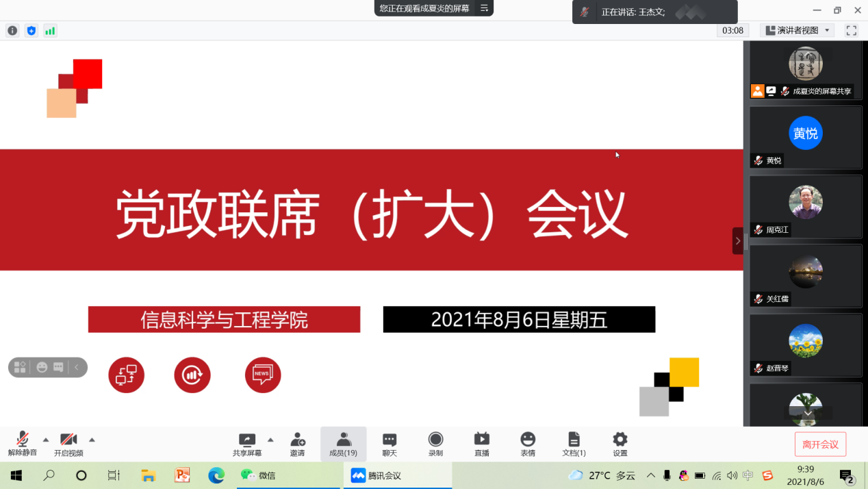
Task: Click the 离开会议 leave meeting button
Action: click(x=820, y=444)
